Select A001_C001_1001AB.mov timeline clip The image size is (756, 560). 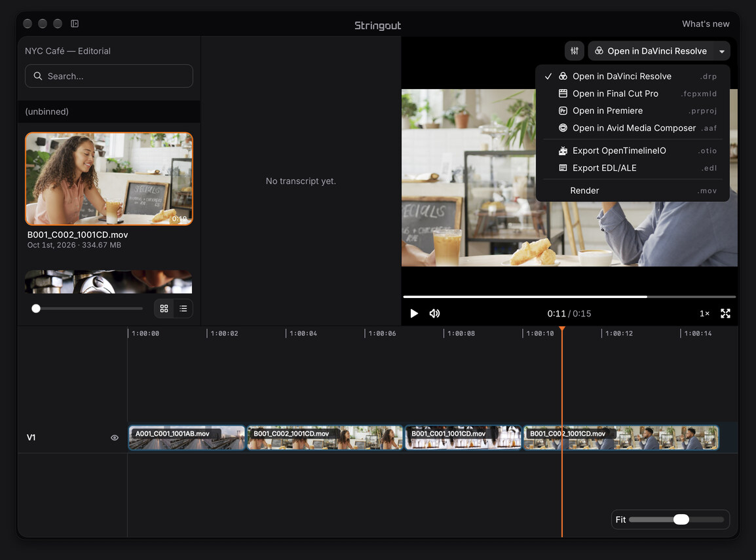(187, 438)
